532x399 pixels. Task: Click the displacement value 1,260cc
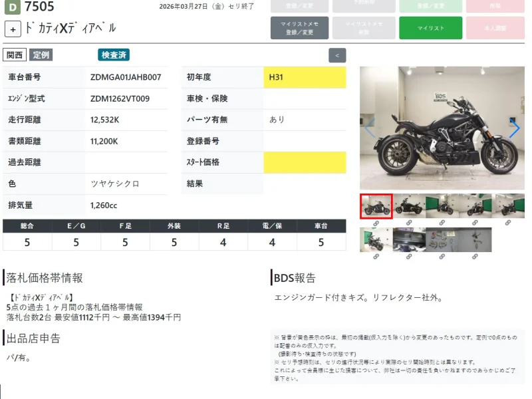pyautogui.click(x=104, y=205)
